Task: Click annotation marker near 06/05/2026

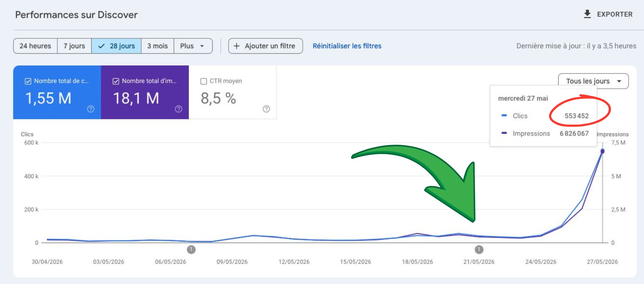Action: [191, 250]
